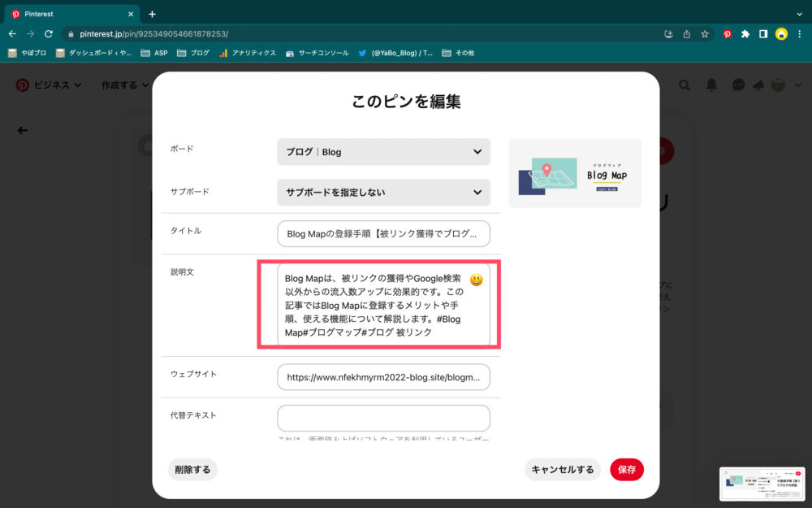This screenshot has height=508, width=812.
Task: Click the 削除する button
Action: [192, 470]
